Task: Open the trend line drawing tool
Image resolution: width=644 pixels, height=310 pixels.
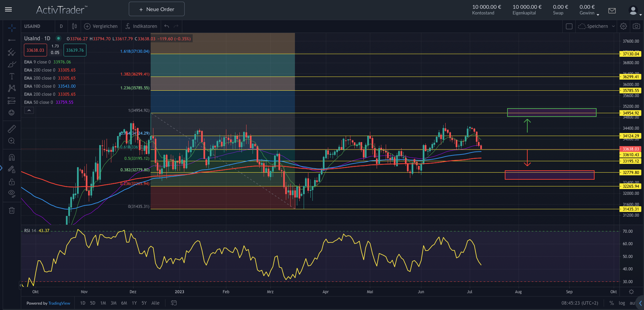Action: tap(12, 40)
